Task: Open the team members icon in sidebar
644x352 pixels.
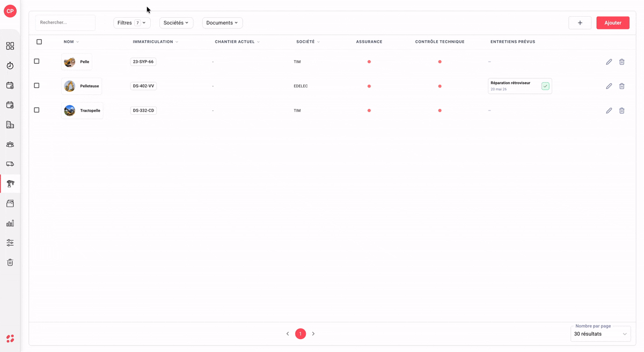Action: (10, 144)
